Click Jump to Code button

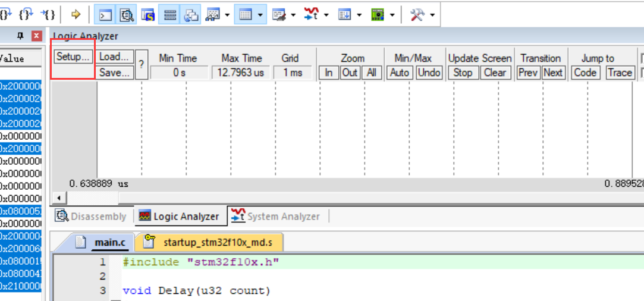pos(585,73)
